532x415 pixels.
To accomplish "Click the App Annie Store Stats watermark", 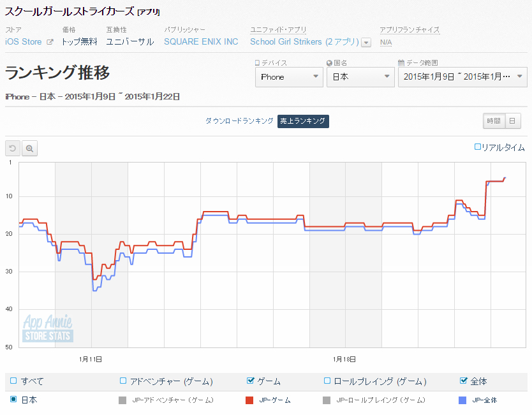I will [x=48, y=328].
